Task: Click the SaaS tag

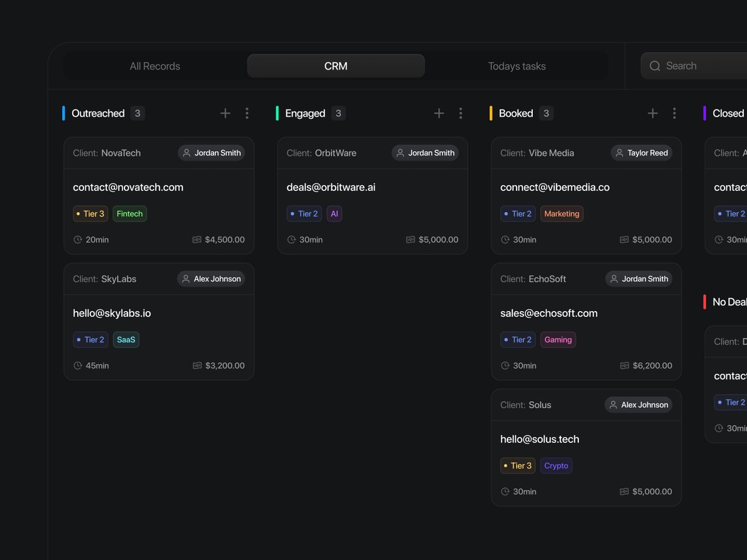Action: (x=126, y=340)
